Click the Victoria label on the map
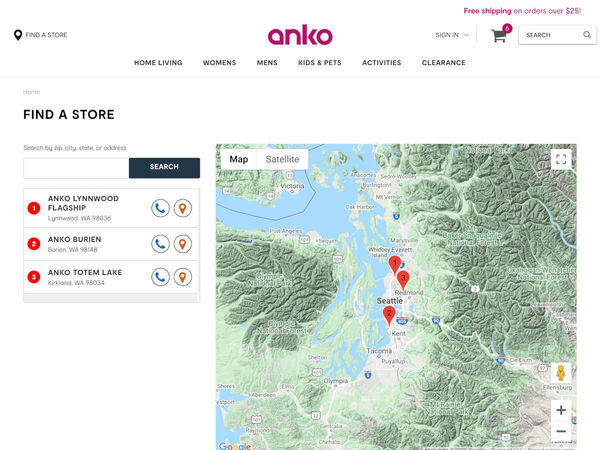600x450 pixels. click(292, 186)
